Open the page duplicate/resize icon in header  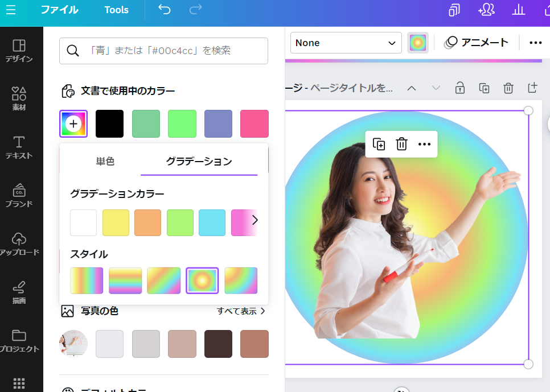point(454,10)
